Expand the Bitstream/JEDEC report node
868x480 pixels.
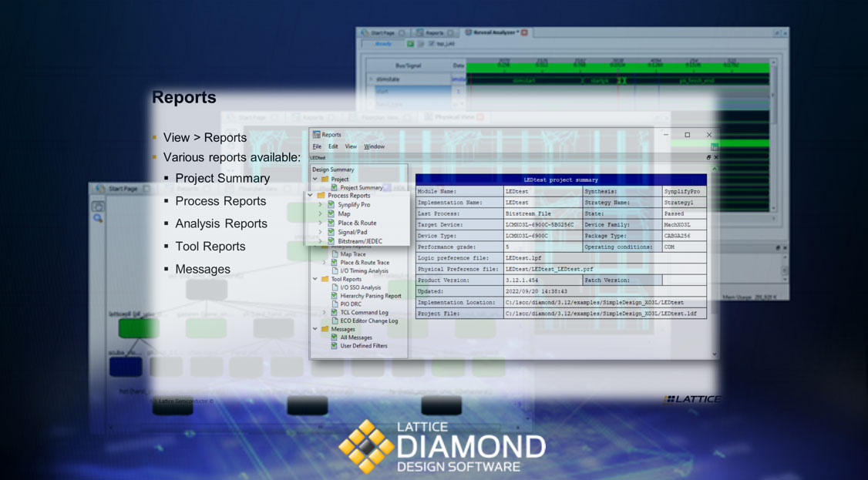pyautogui.click(x=320, y=241)
